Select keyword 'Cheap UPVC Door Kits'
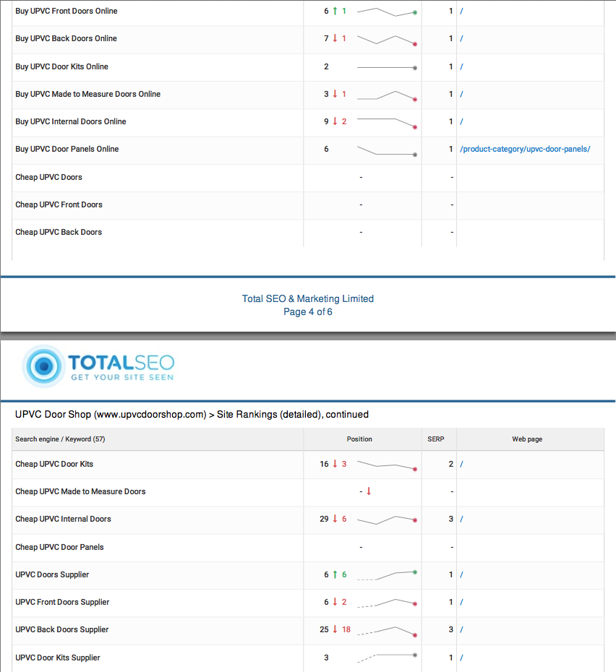616x672 pixels. pos(54,464)
